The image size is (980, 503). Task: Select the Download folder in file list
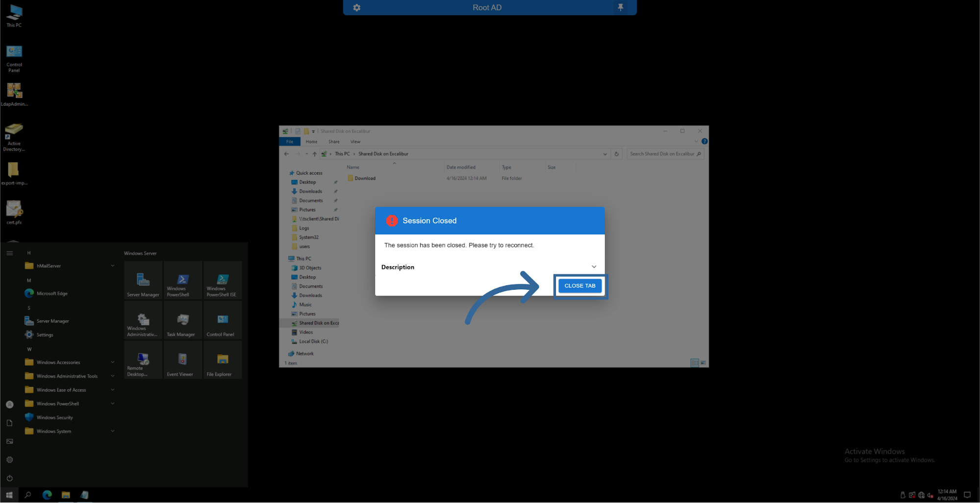[x=365, y=178]
